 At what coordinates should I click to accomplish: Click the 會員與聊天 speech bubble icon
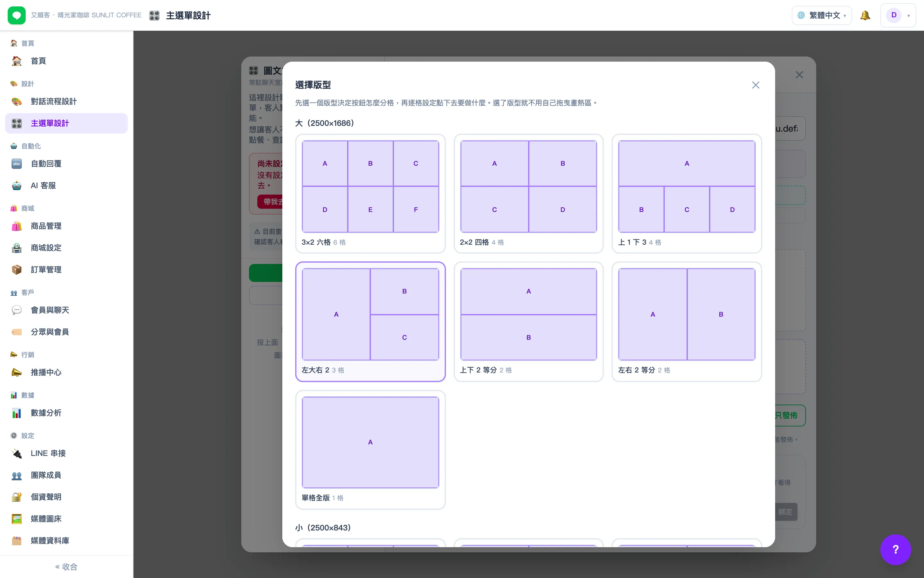tap(17, 311)
